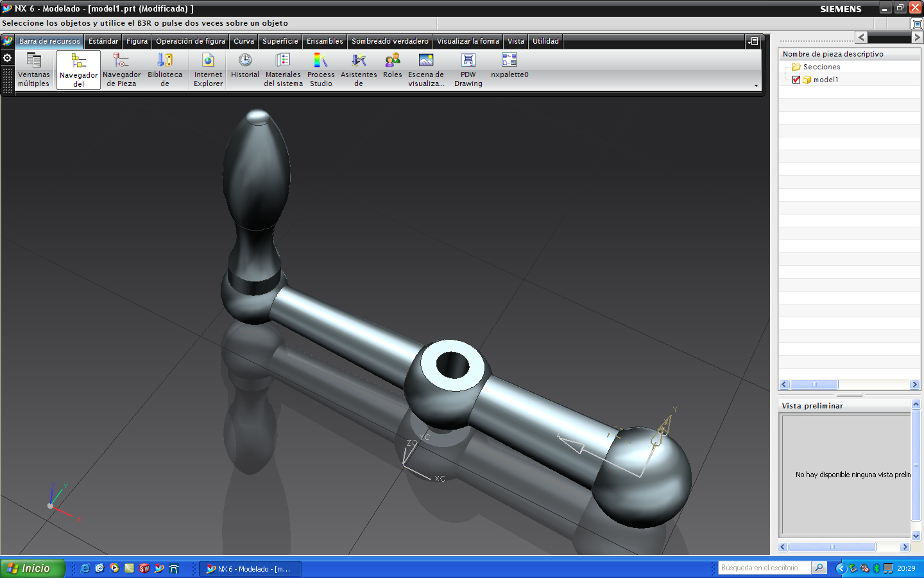Switch to Ensambles tab

click(x=325, y=41)
